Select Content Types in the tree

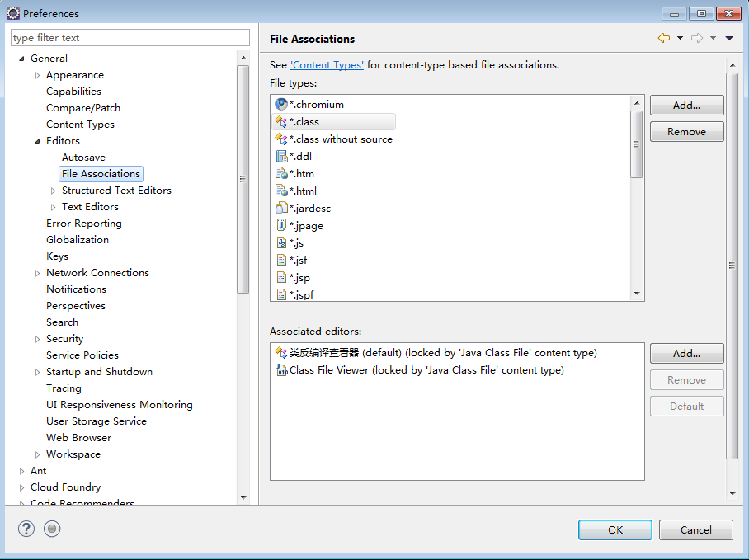click(80, 125)
